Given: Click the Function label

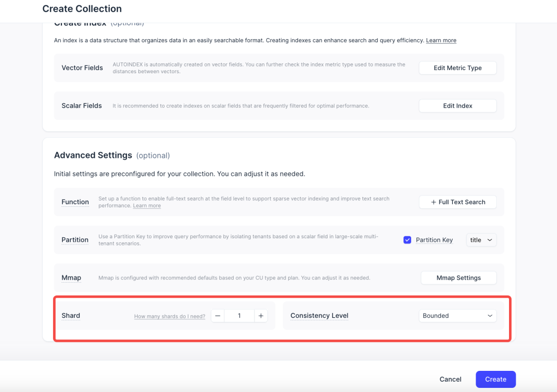Looking at the screenshot, I should 75,202.
